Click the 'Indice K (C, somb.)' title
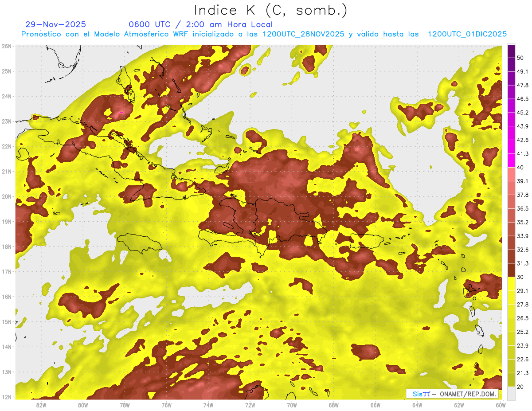Screen dimensions: 532x411 tap(271, 11)
